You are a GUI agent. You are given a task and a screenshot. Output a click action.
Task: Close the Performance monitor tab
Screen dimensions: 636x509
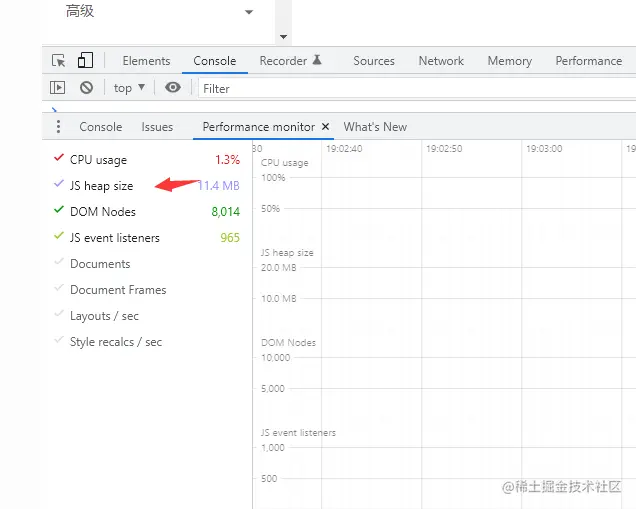325,127
